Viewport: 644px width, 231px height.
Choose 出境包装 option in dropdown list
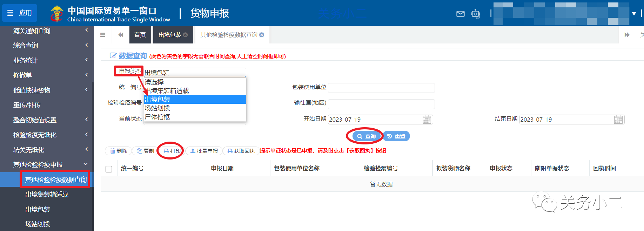(x=195, y=99)
